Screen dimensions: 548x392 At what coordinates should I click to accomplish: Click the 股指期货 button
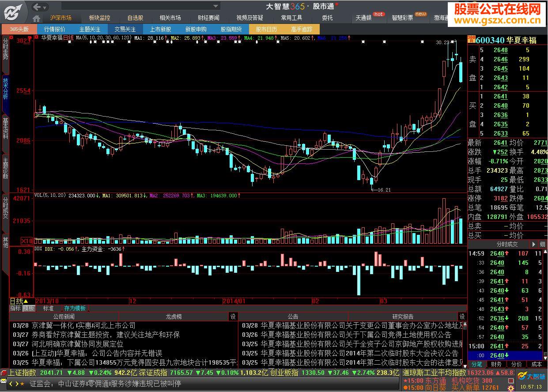[x=231, y=30]
